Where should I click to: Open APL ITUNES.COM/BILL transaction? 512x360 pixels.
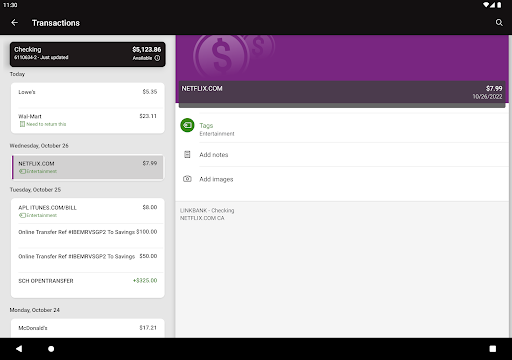[88, 211]
